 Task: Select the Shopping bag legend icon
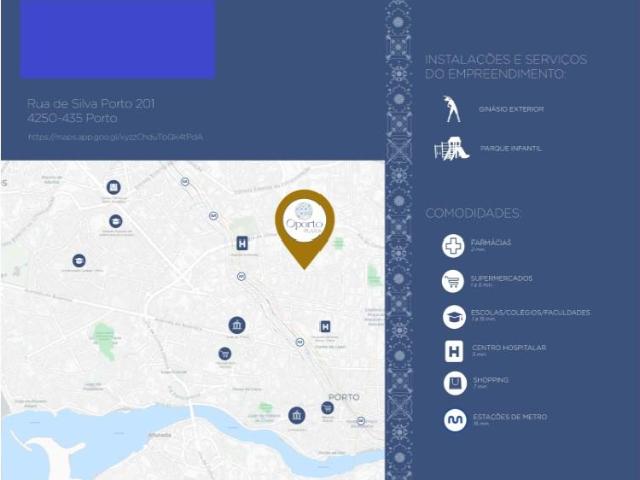pyautogui.click(x=455, y=383)
